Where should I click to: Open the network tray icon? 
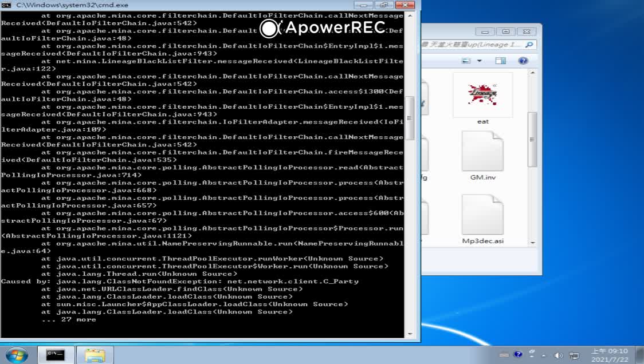pyautogui.click(x=574, y=355)
